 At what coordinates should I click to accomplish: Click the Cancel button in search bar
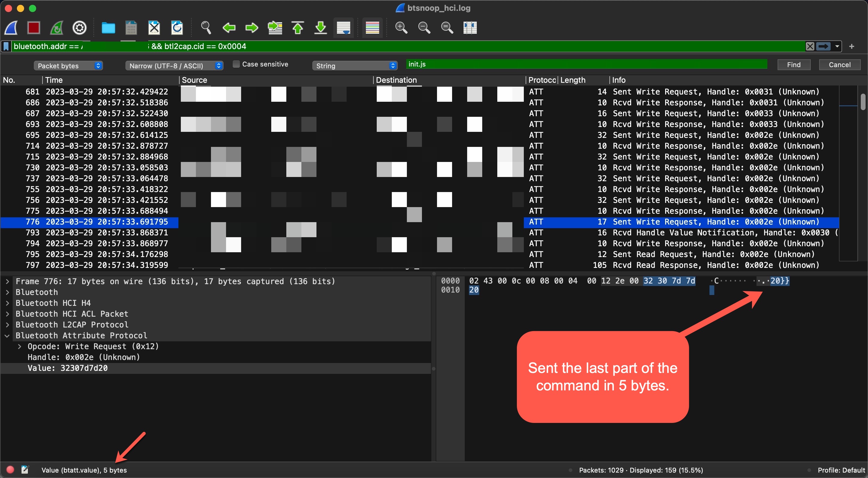tap(839, 64)
